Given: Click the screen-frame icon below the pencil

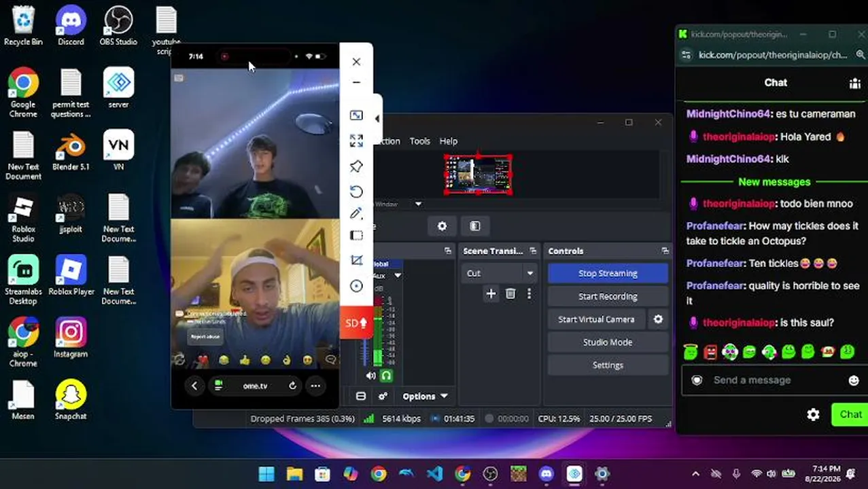Looking at the screenshot, I should [356, 236].
